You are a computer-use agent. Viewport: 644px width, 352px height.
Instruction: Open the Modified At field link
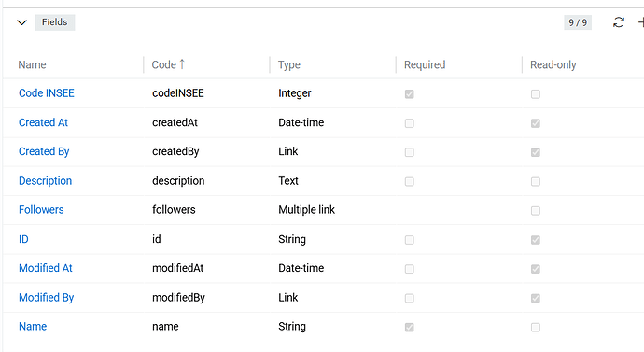tap(46, 268)
